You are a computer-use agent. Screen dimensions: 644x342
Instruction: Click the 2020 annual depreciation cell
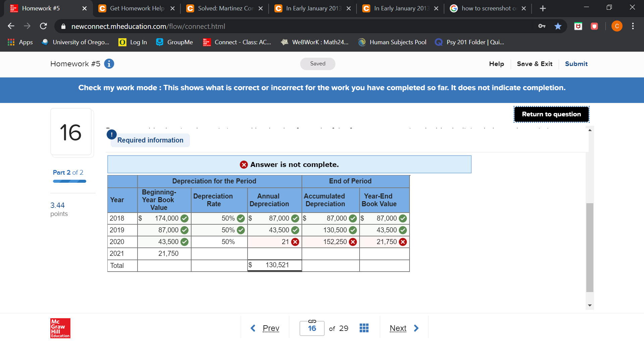pyautogui.click(x=275, y=242)
